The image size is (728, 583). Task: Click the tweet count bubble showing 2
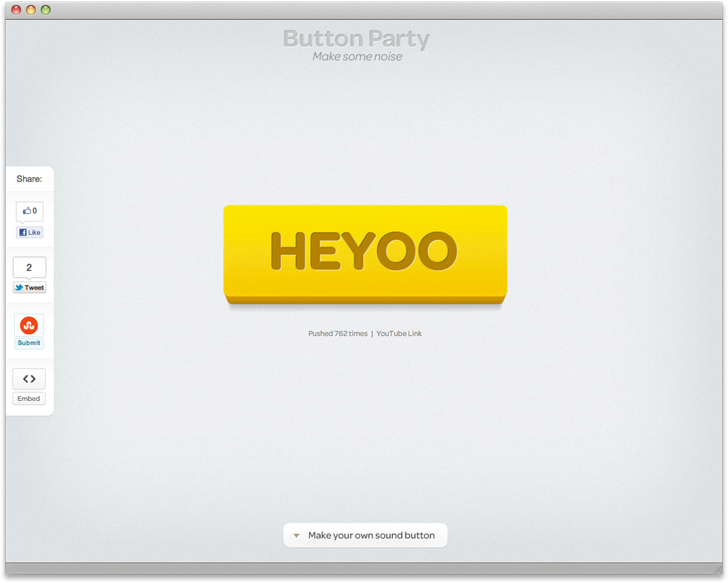tap(30, 267)
